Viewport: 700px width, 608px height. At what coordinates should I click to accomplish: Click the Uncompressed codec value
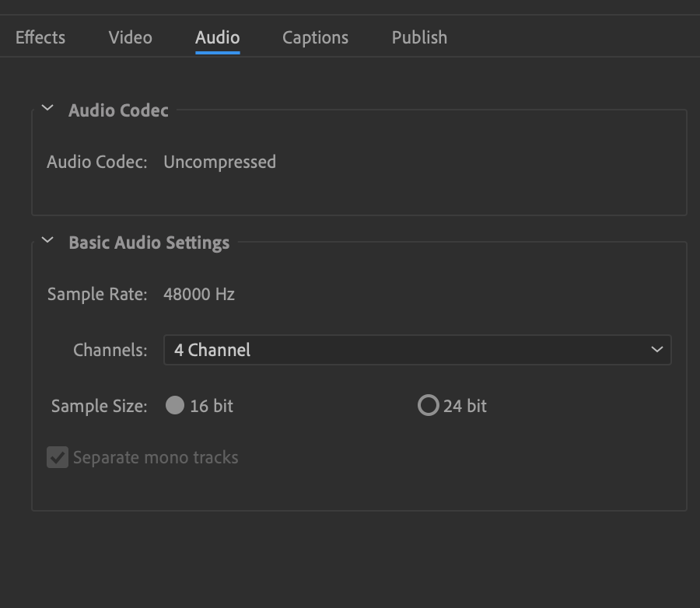point(219,162)
